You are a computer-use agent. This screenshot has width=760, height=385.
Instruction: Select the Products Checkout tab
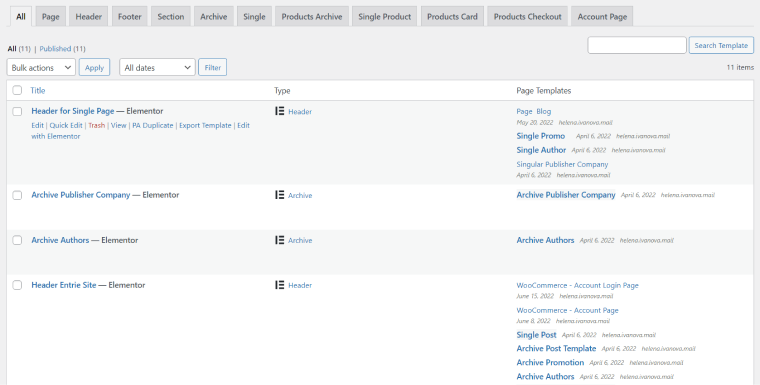pos(527,16)
